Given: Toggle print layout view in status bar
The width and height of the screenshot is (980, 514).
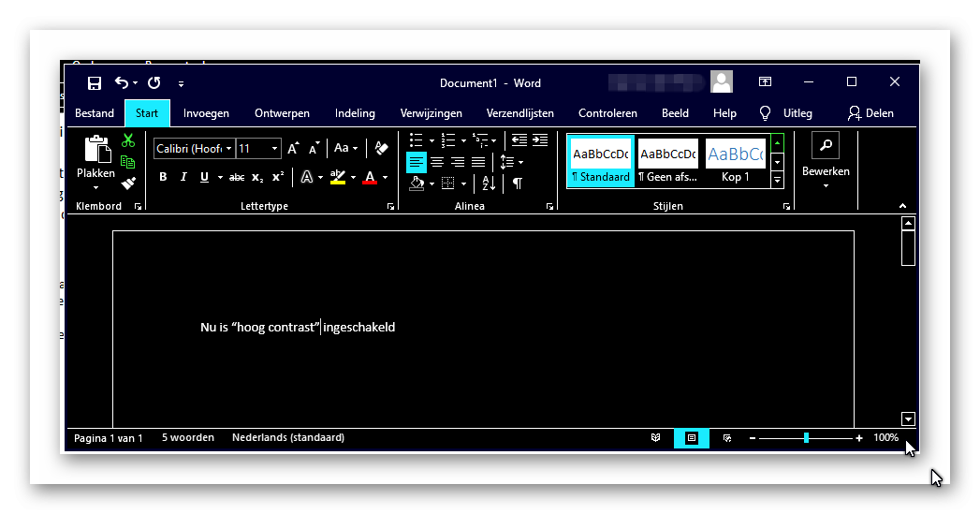Looking at the screenshot, I should click(692, 438).
